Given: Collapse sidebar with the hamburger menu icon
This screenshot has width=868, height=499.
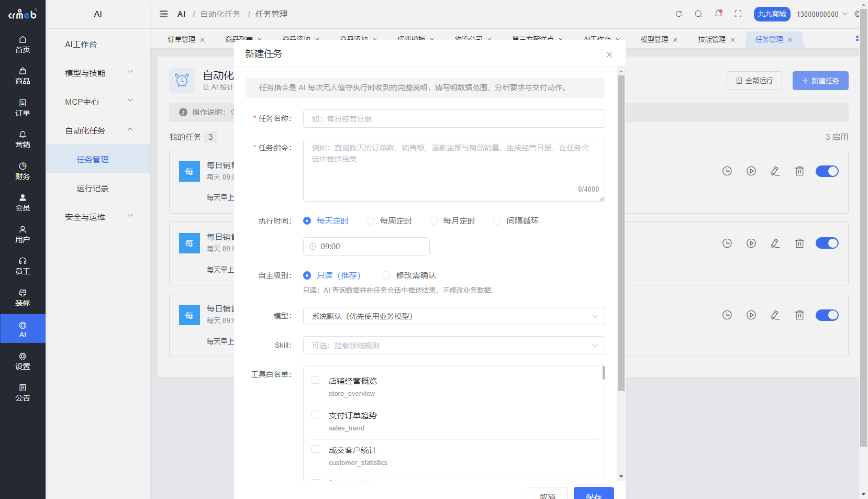Looking at the screenshot, I should 164,14.
